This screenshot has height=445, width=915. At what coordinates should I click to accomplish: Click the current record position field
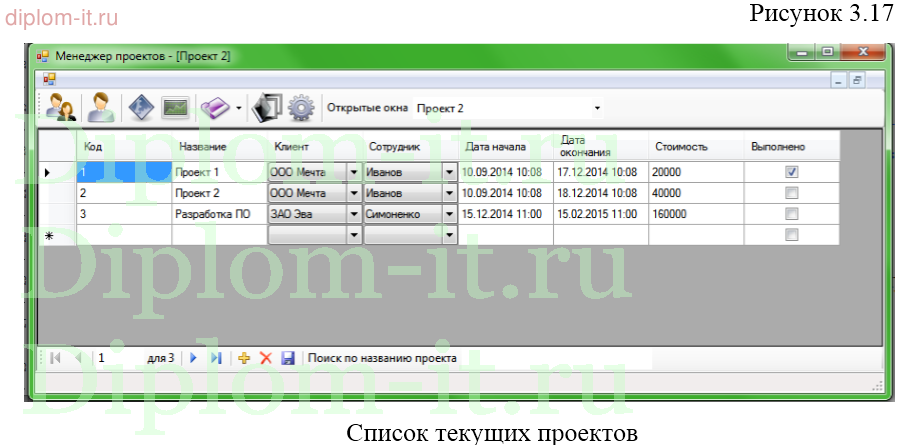coord(118,358)
